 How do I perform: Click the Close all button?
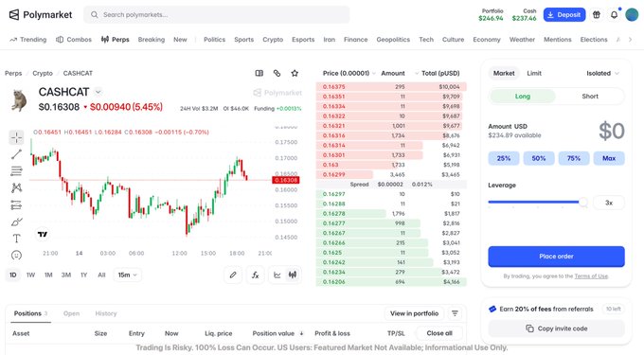[439, 333]
